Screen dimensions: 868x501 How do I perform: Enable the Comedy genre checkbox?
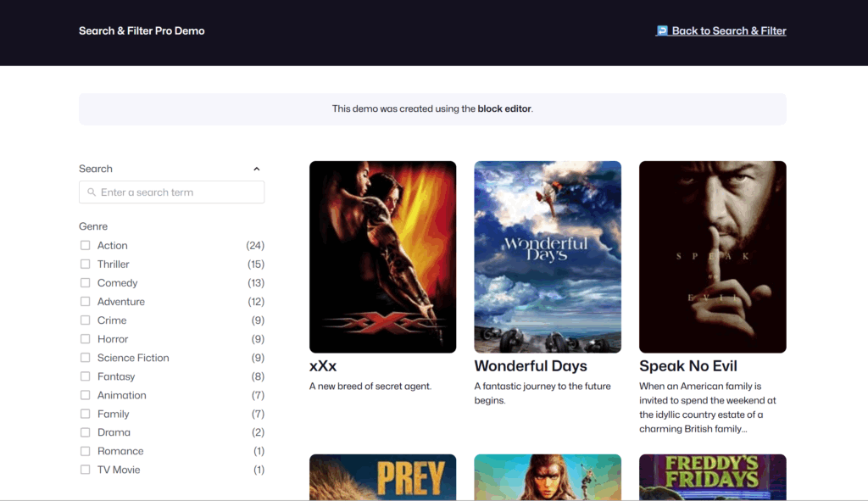[85, 283]
